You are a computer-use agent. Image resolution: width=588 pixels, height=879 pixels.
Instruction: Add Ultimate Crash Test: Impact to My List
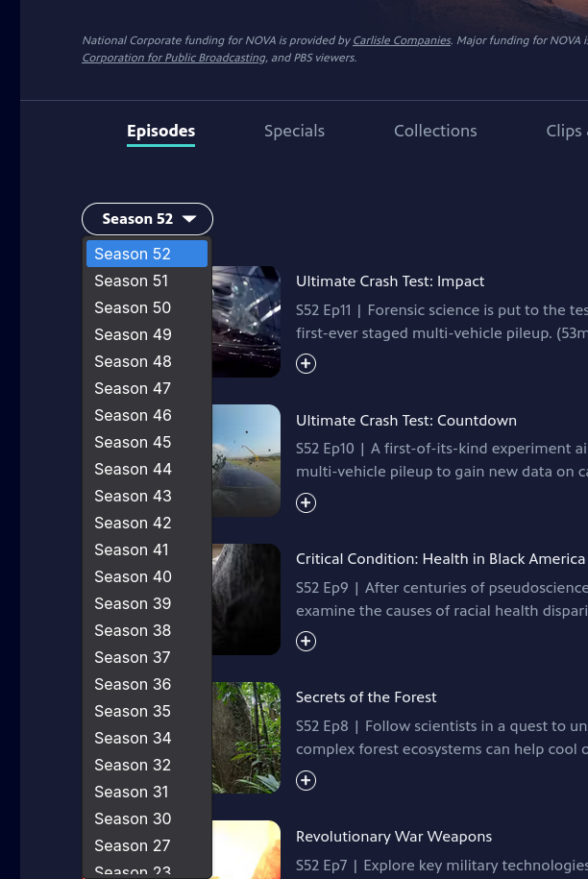[306, 363]
